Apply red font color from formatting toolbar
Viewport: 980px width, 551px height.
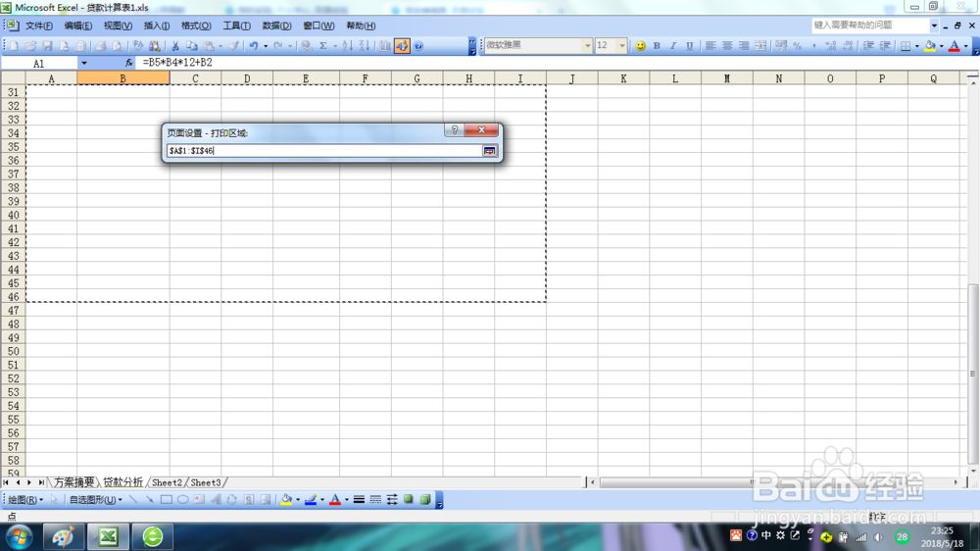(x=955, y=46)
